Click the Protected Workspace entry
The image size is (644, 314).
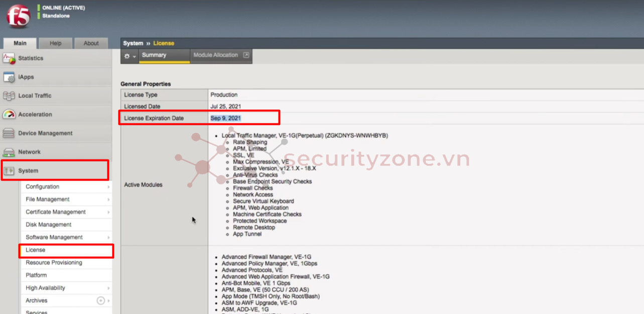coord(260,221)
